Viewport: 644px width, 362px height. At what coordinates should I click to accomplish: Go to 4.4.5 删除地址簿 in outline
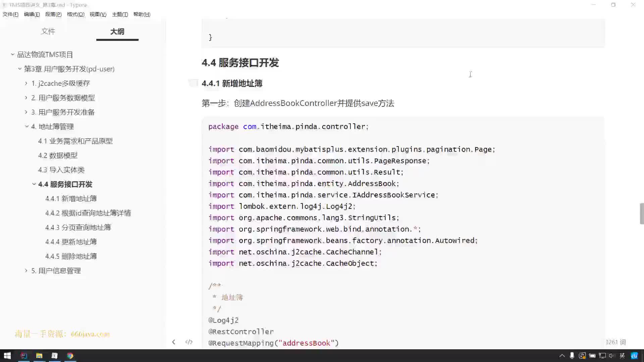71,256
